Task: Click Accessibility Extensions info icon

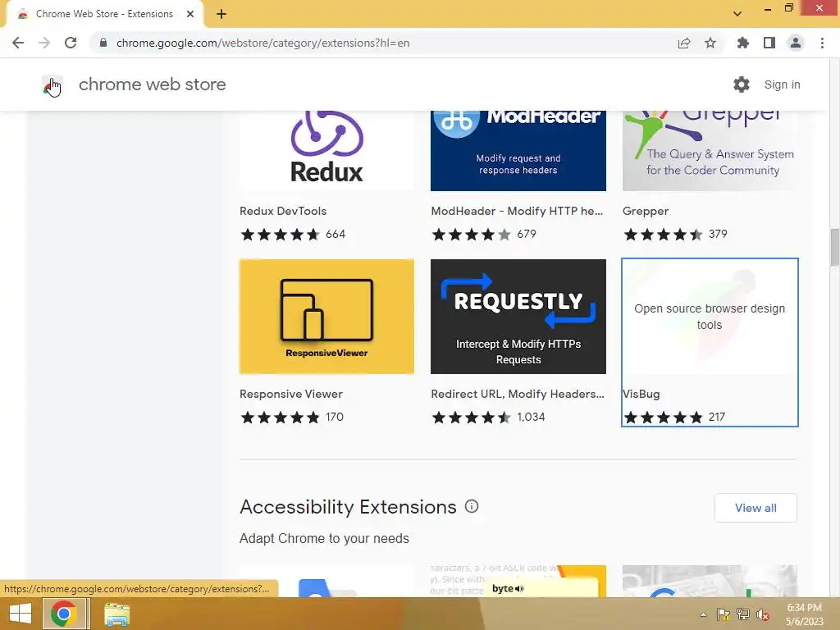Action: click(x=472, y=506)
